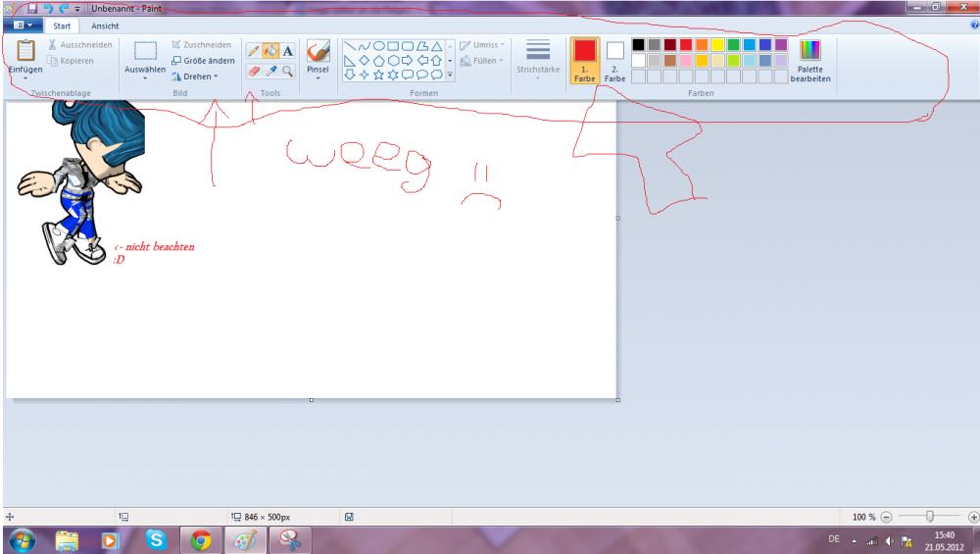Activate the 1. Farbe color selector
The width and height of the screenshot is (980, 554).
point(584,60)
